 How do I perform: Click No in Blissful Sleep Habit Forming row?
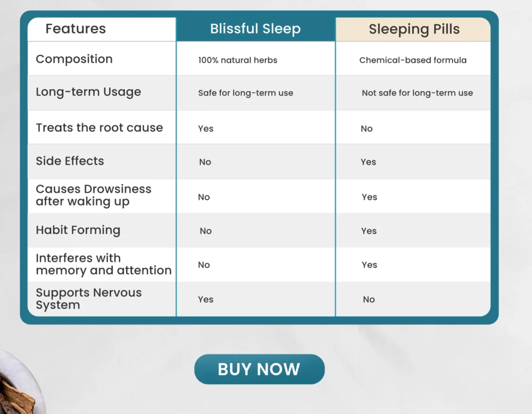(x=205, y=231)
